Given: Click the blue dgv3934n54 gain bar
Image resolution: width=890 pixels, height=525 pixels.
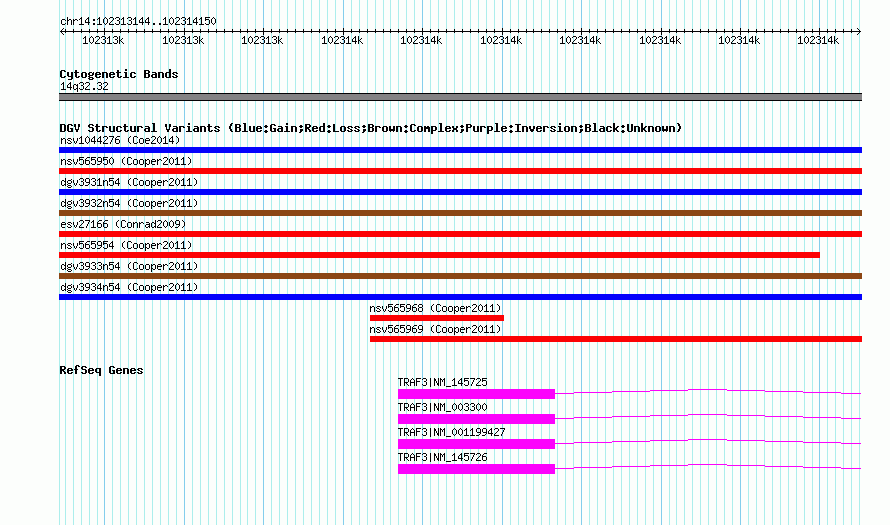Looking at the screenshot, I should (x=460, y=297).
